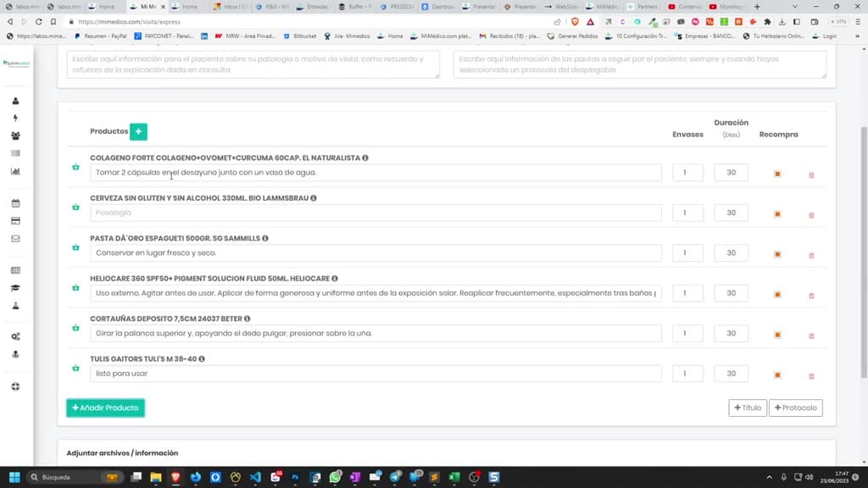
Task: Delete the HELIOCARE 360 product row
Action: pyautogui.click(x=811, y=296)
